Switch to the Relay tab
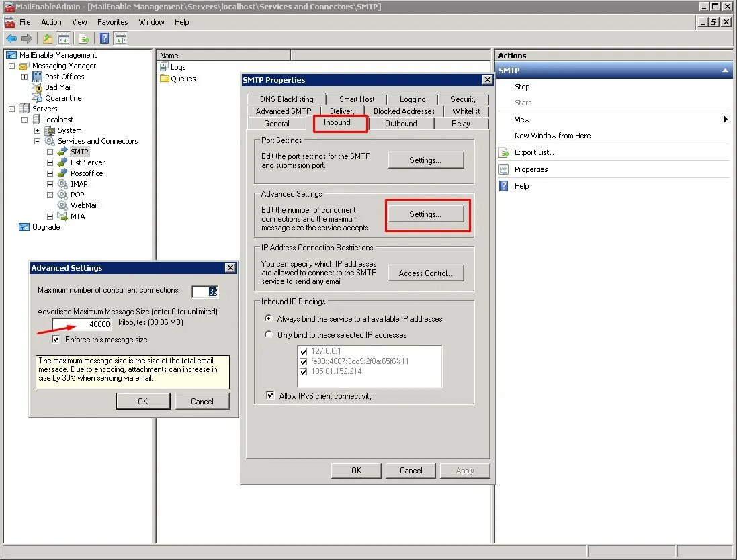 click(461, 124)
